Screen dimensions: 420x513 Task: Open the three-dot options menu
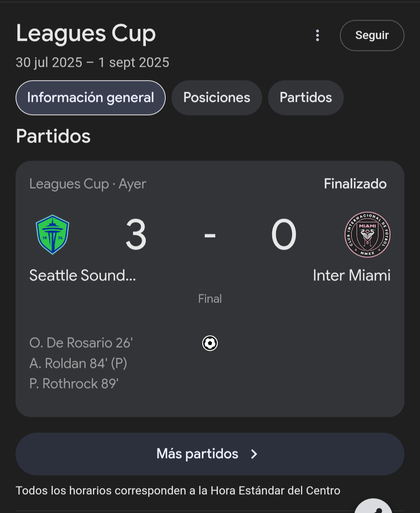pyautogui.click(x=317, y=35)
